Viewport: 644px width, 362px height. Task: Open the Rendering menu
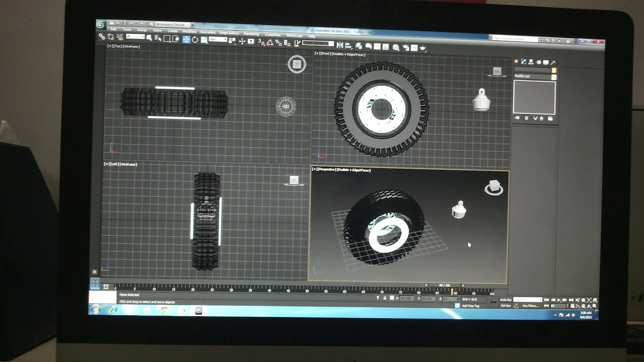click(251, 34)
